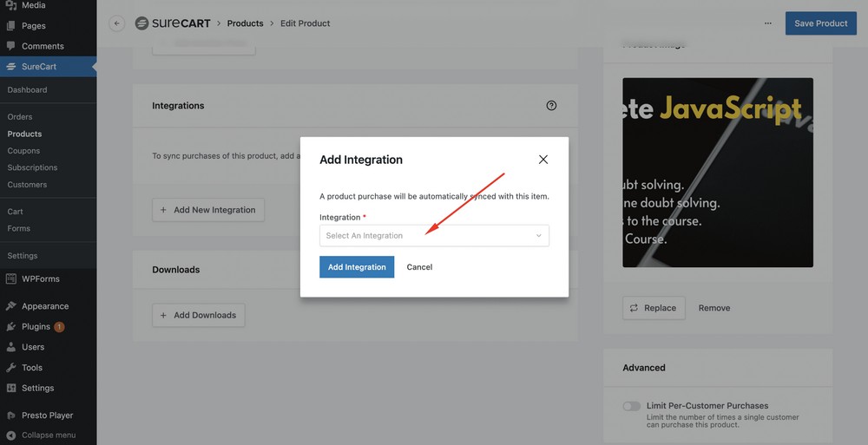The image size is (868, 445).
Task: Open the three-dot more options menu
Action: [x=768, y=23]
